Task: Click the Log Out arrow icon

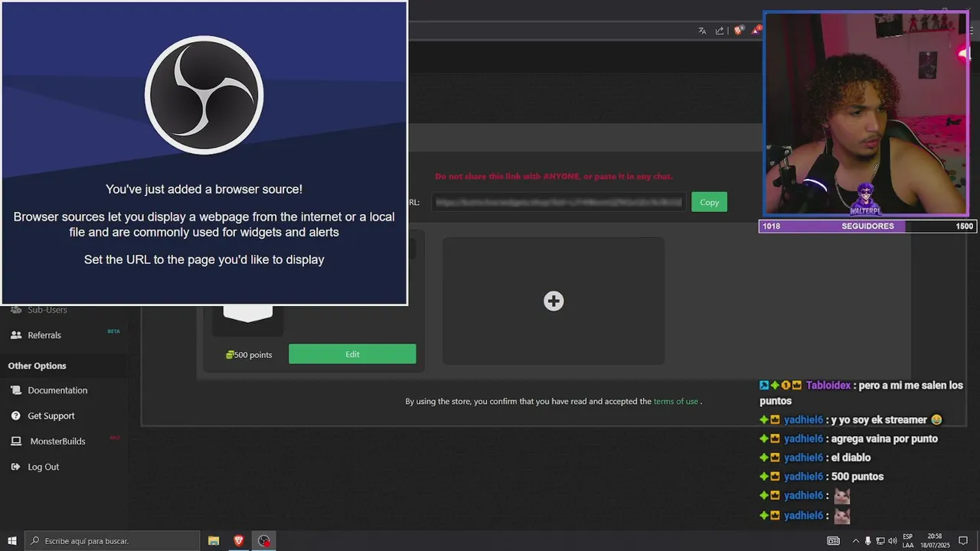Action: 15,467
